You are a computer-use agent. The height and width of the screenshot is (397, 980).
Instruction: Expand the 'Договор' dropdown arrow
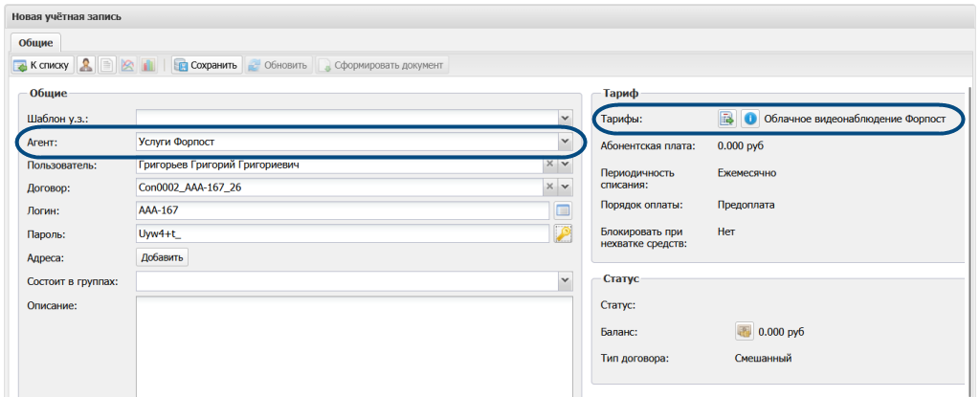(x=565, y=187)
